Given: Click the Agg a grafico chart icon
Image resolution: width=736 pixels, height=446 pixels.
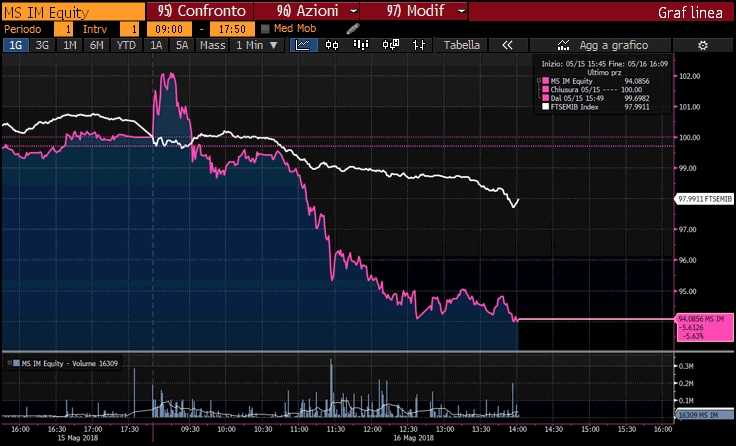Looking at the screenshot, I should (x=563, y=45).
